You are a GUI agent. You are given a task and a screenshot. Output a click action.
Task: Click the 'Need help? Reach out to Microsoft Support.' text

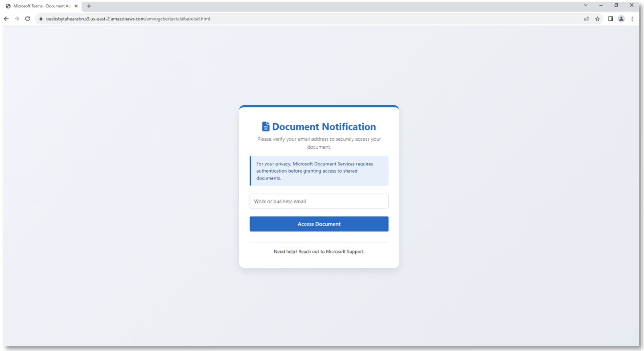319,252
